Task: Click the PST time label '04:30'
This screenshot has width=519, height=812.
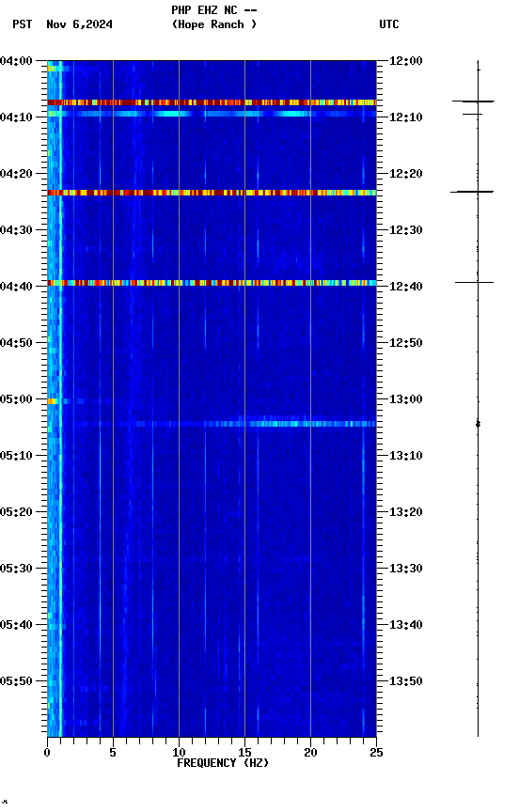Action: click(x=16, y=230)
